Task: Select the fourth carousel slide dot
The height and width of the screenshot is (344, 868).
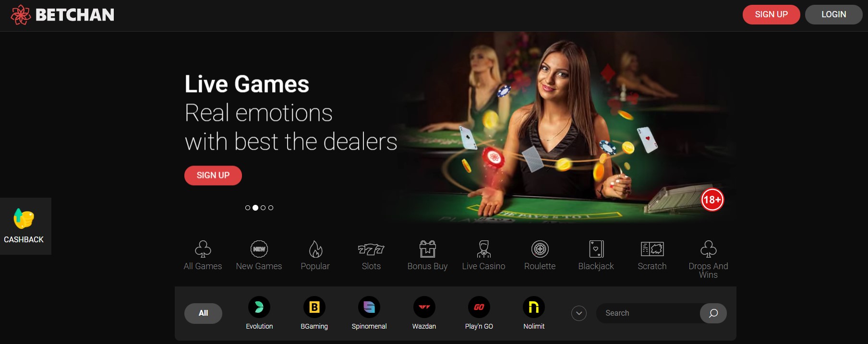Action: click(x=271, y=208)
